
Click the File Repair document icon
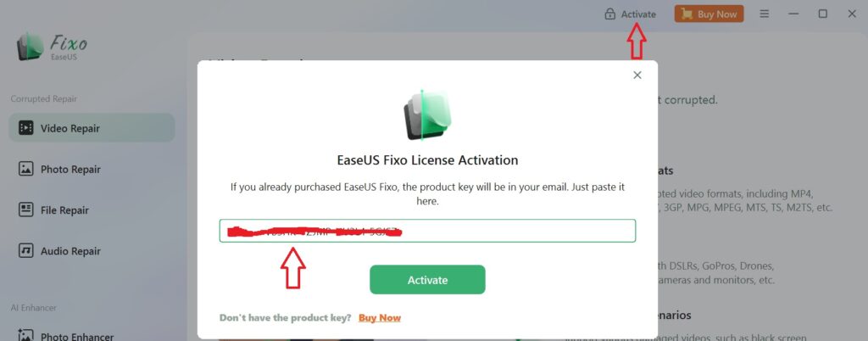point(26,210)
